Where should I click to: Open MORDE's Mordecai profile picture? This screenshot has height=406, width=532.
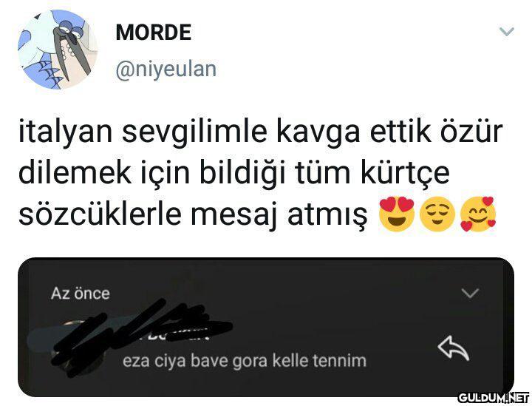(58, 50)
